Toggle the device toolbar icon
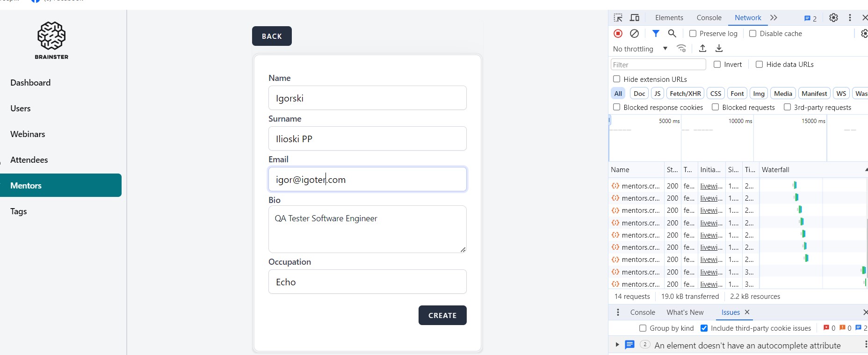Viewport: 868px width, 355px height. pos(635,18)
